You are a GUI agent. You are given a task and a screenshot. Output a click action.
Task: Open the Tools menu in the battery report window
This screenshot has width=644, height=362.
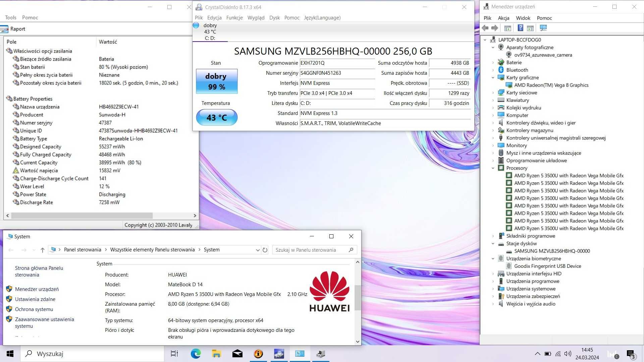[11, 17]
